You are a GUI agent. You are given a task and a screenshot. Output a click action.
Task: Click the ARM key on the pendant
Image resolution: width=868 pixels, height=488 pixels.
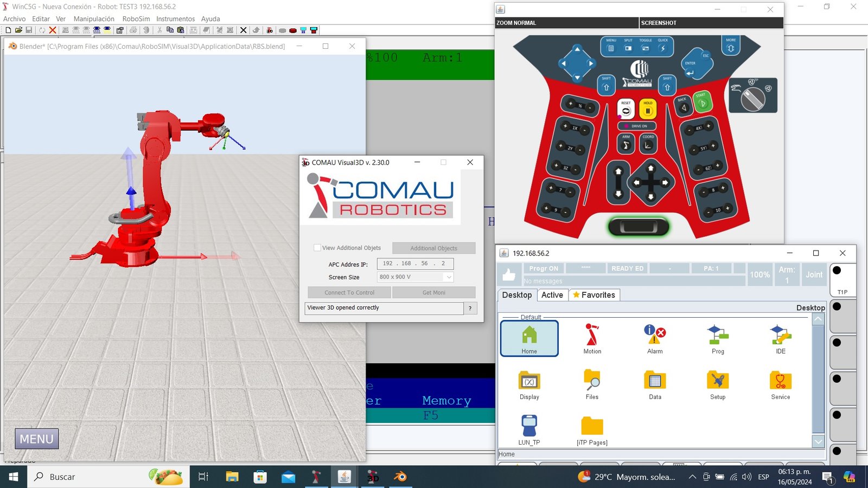(x=626, y=144)
